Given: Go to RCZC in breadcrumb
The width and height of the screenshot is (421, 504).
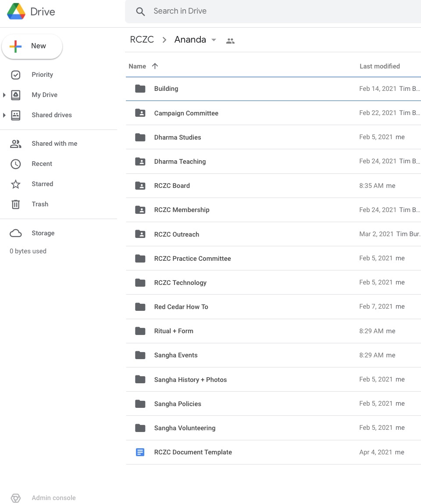Looking at the screenshot, I should [142, 40].
